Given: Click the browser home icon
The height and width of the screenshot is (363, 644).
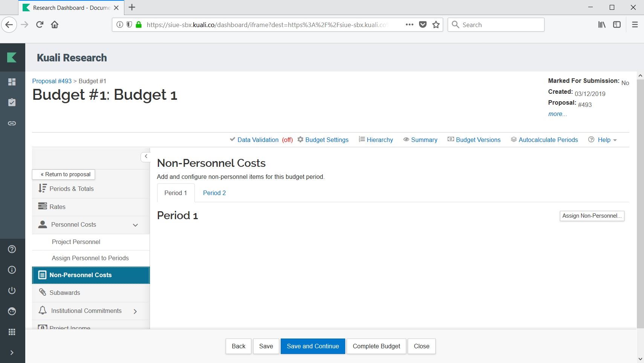Looking at the screenshot, I should (x=55, y=25).
